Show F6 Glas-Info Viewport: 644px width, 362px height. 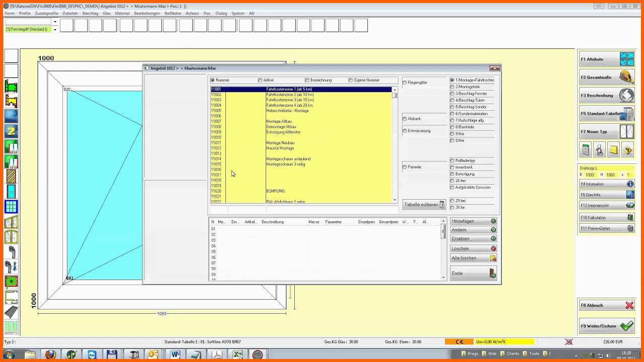coord(606,195)
